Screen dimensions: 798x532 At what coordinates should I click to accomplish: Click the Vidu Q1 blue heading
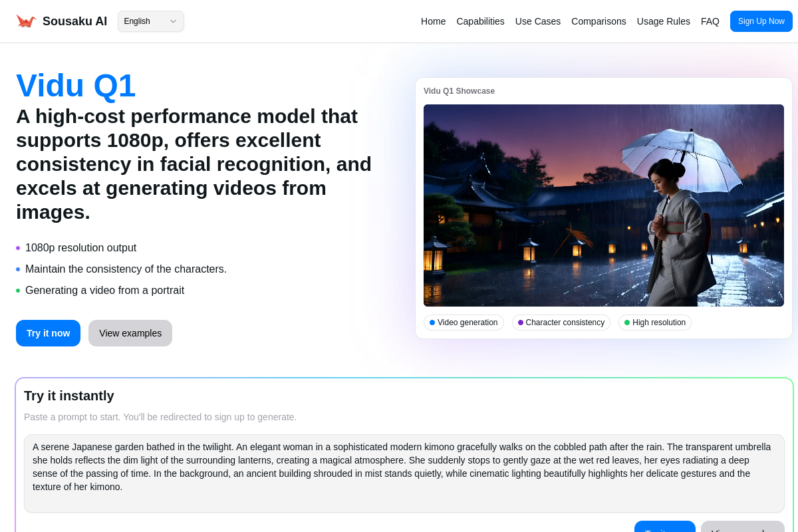point(76,86)
